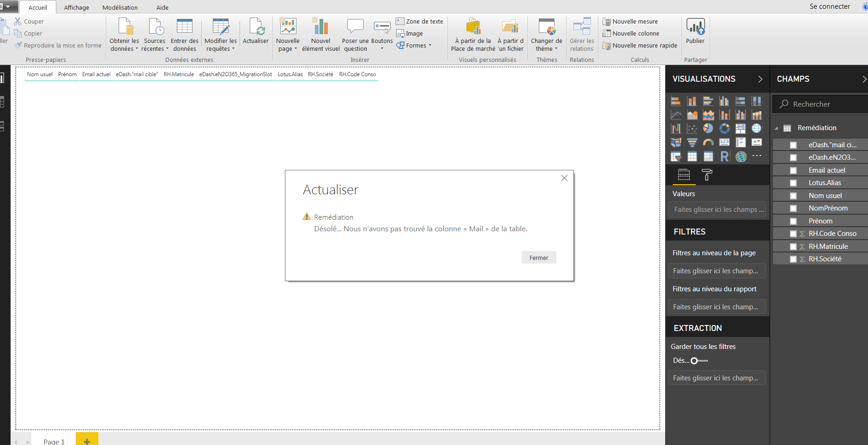Click Fermer in the Actualiser dialog
Screen dimensions: 868x445
[x=539, y=258]
